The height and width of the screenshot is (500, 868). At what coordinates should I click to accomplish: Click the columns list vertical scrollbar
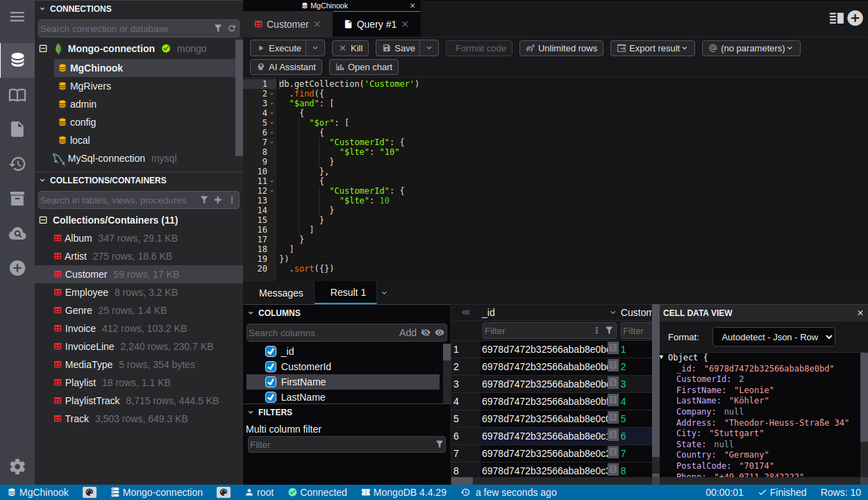446,352
